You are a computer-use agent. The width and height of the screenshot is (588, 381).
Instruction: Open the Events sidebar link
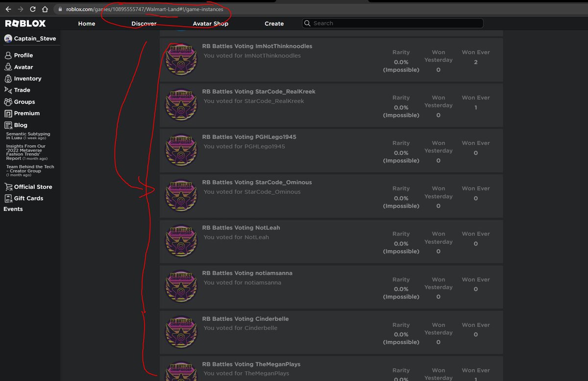click(13, 209)
